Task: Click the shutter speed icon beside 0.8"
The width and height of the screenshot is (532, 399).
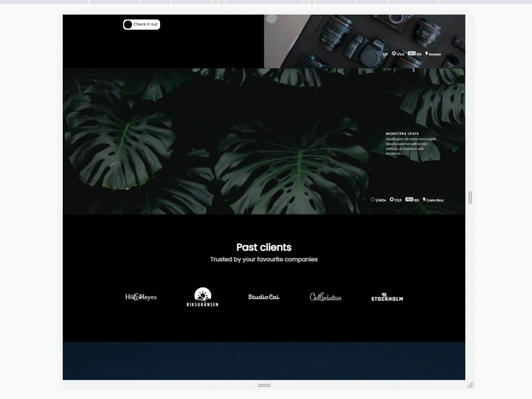Action: tap(380, 54)
